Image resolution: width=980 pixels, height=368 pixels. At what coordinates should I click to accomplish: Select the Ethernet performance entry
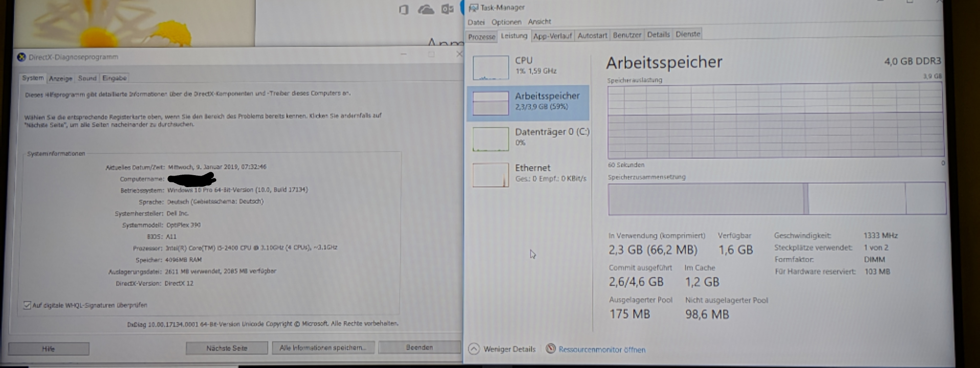[x=528, y=174]
